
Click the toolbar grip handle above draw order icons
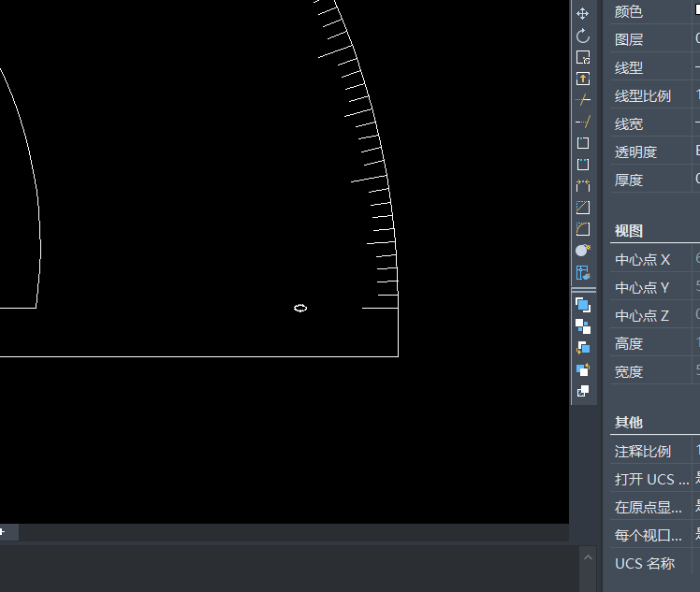click(x=583, y=290)
